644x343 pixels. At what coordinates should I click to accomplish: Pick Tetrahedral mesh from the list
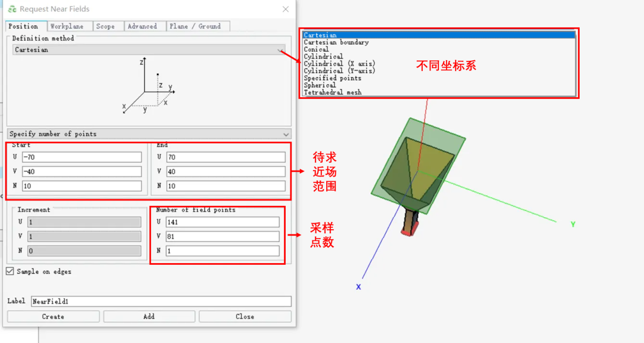tap(333, 92)
